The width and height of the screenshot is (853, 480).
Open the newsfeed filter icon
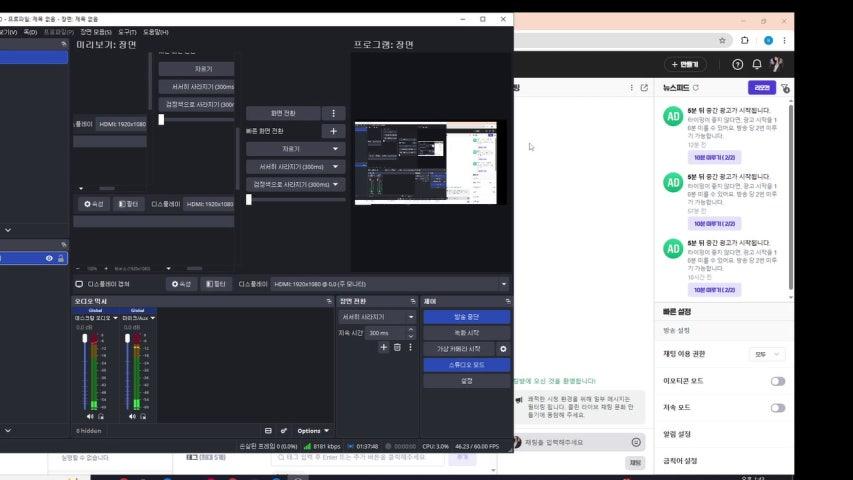click(x=786, y=88)
